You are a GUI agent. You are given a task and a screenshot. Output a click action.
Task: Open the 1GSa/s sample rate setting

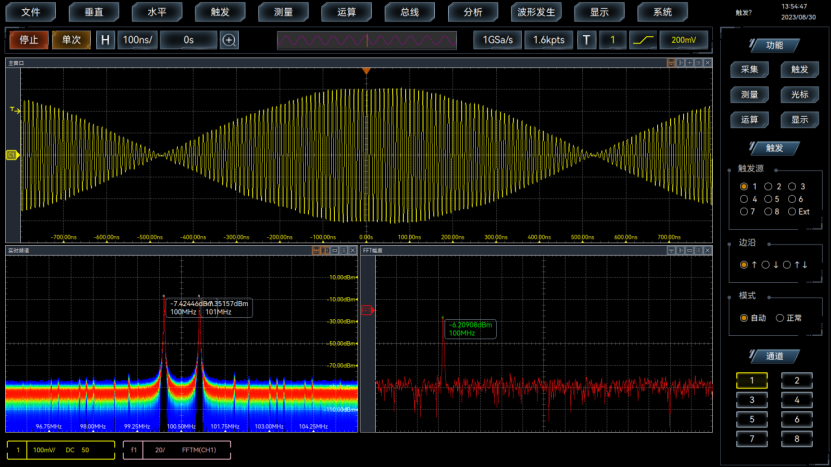point(497,40)
